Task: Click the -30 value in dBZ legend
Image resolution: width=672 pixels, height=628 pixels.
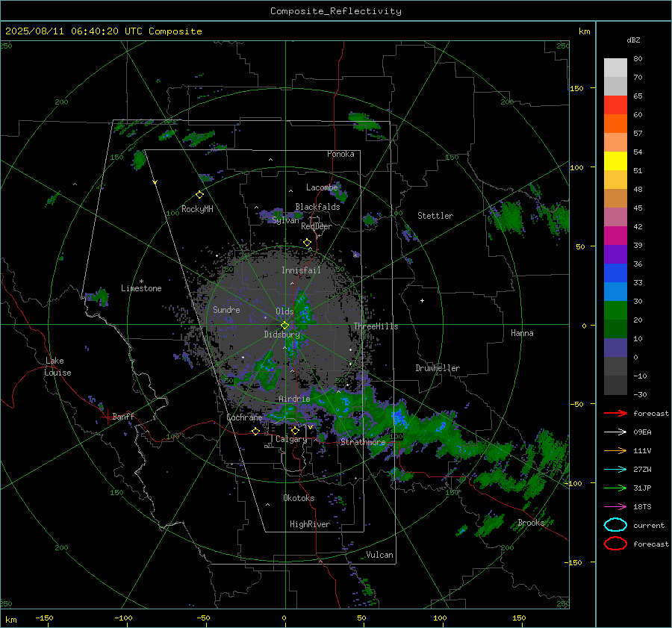Action: click(640, 394)
